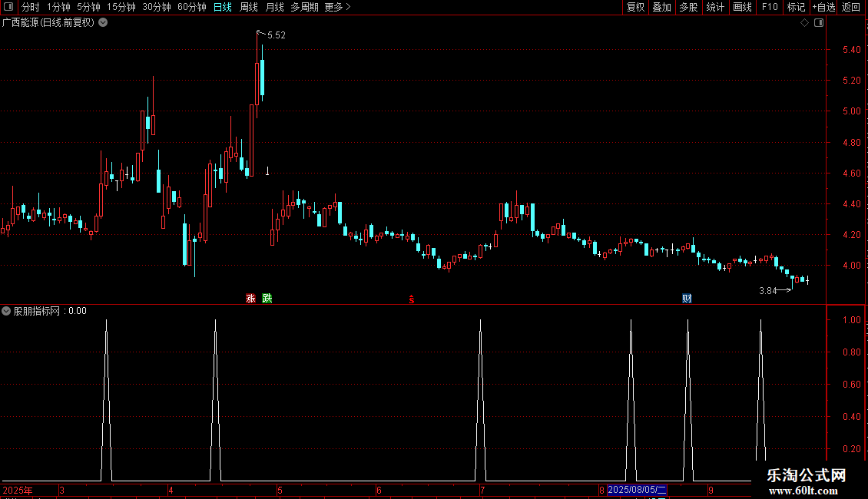This screenshot has width=868, height=499.
Task: Open the 多股 multi-stock view
Action: (689, 7)
